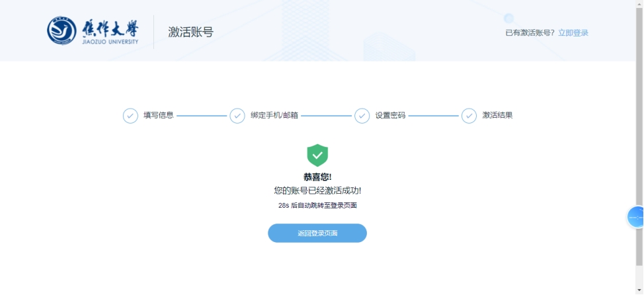Click the green shield success icon
Image resolution: width=644 pixels, height=295 pixels.
tap(317, 155)
